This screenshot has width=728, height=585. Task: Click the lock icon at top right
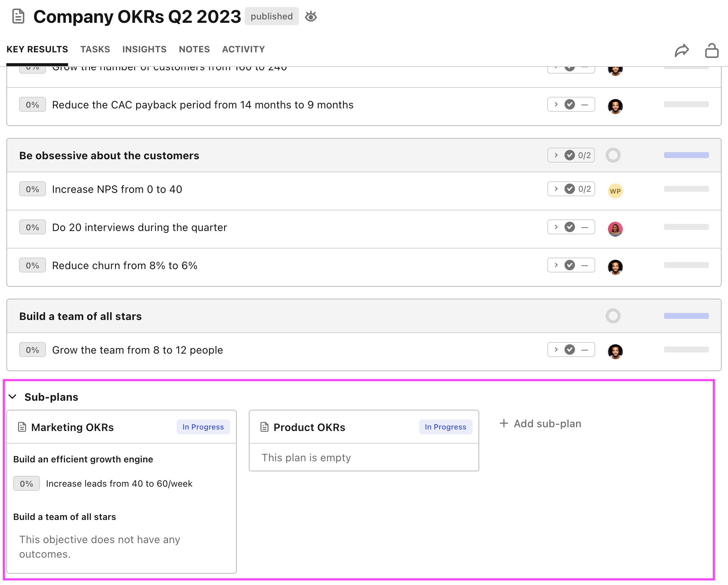[712, 50]
